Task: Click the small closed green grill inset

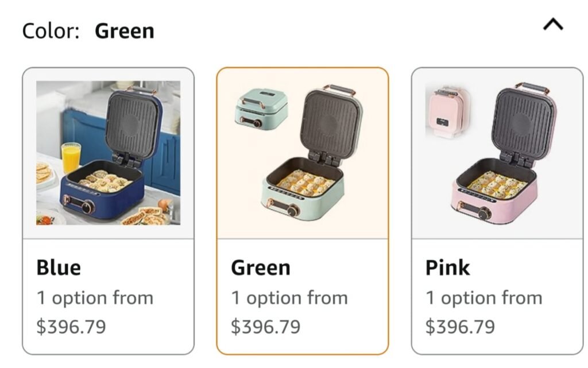Action: [x=261, y=108]
